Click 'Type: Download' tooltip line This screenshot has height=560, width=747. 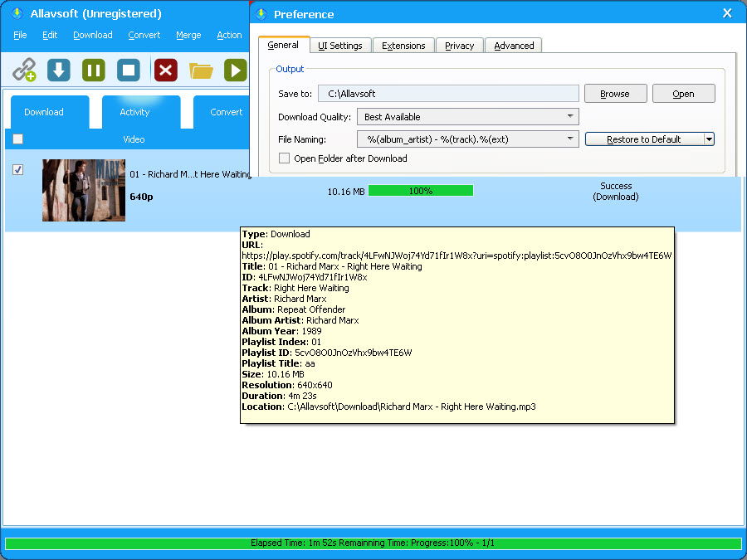pyautogui.click(x=276, y=234)
